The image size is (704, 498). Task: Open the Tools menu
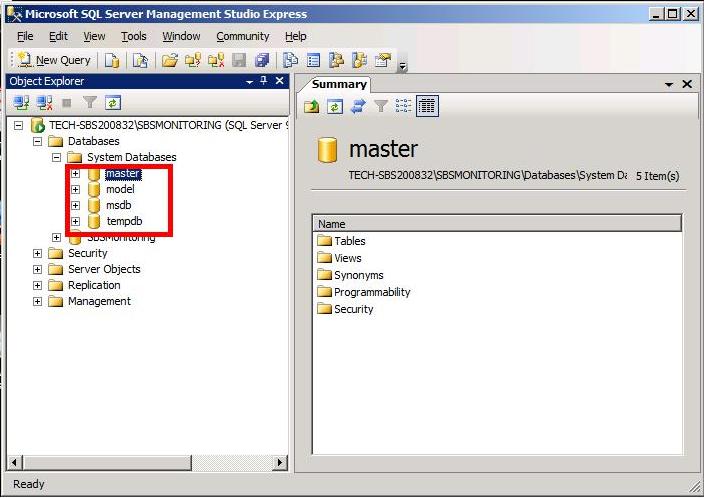coord(134,36)
